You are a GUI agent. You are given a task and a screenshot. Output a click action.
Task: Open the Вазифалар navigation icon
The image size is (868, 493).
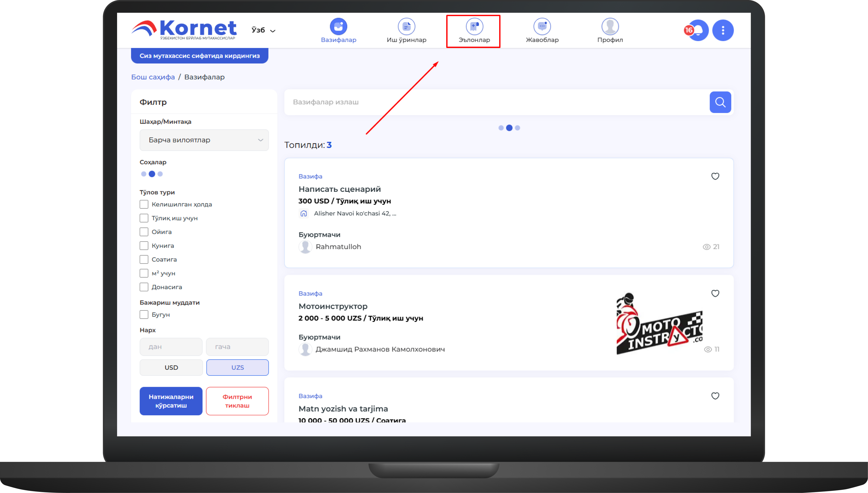pos(338,26)
